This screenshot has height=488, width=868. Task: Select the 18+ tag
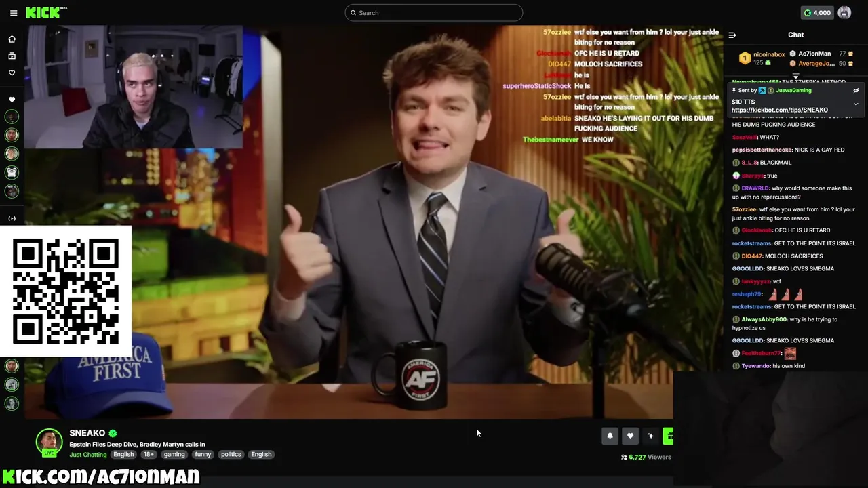pos(149,455)
